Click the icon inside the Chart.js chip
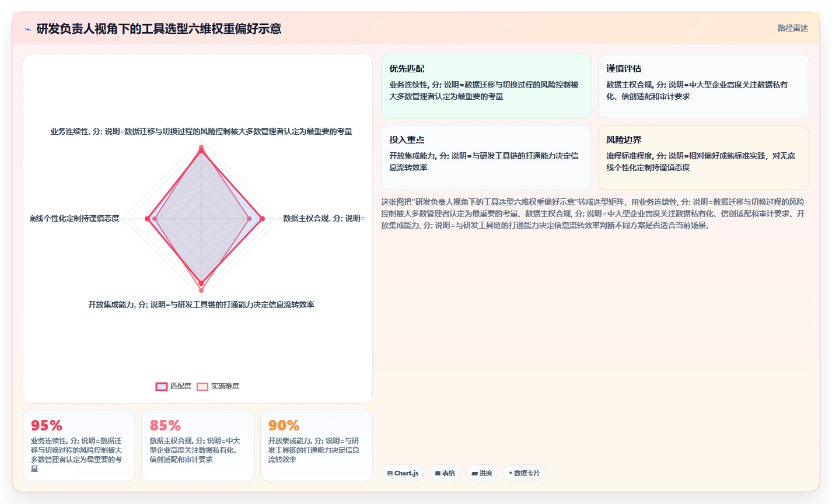This screenshot has height=504, width=832. [390, 474]
